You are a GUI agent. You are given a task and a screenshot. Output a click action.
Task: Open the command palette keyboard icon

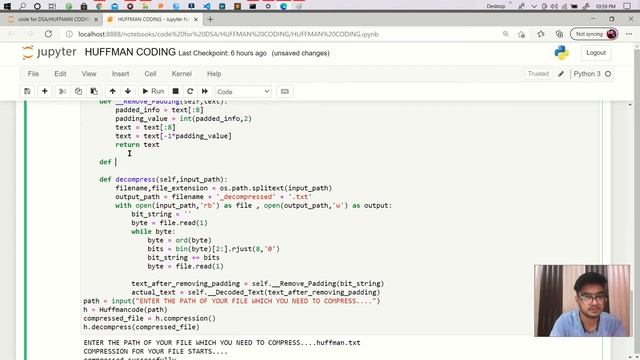tap(285, 91)
